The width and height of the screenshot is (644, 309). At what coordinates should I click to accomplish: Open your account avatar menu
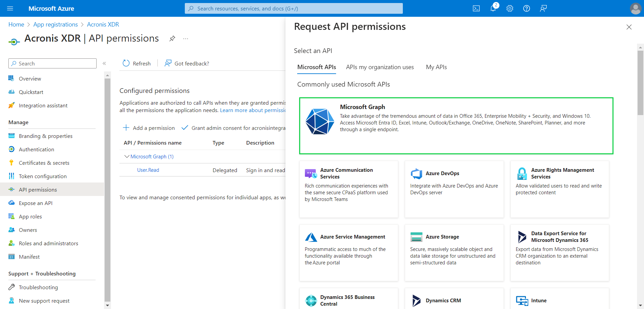[x=636, y=8]
